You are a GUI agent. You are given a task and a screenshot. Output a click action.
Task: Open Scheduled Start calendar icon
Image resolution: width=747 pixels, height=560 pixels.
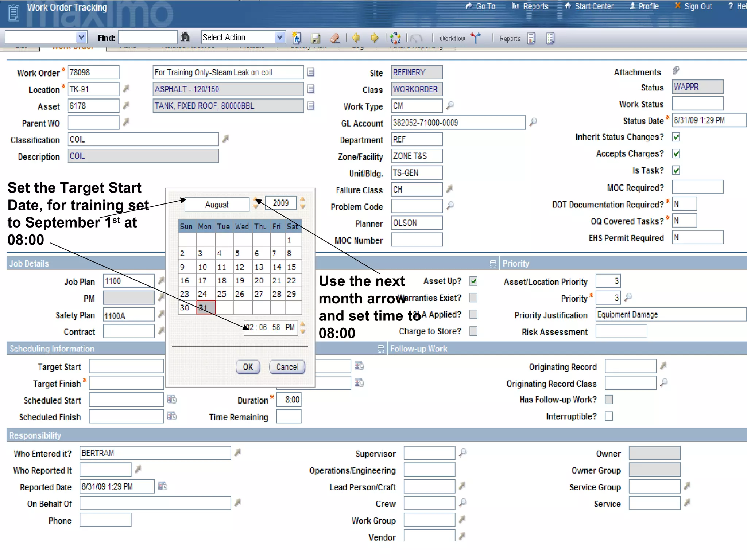tap(172, 399)
